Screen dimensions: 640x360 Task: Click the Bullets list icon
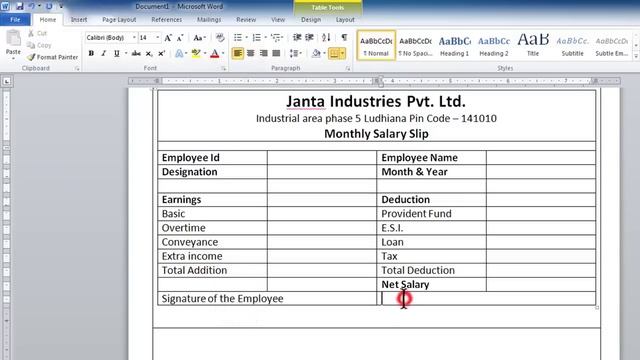coord(238,38)
